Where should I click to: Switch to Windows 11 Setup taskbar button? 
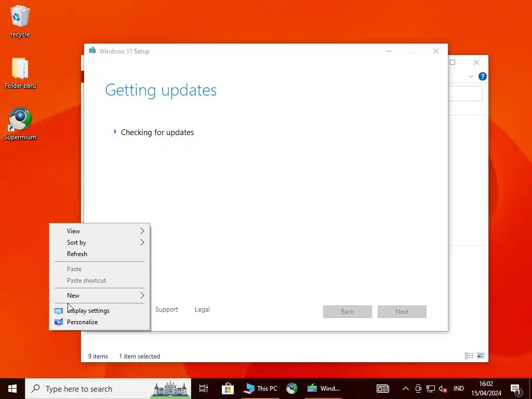coord(323,389)
